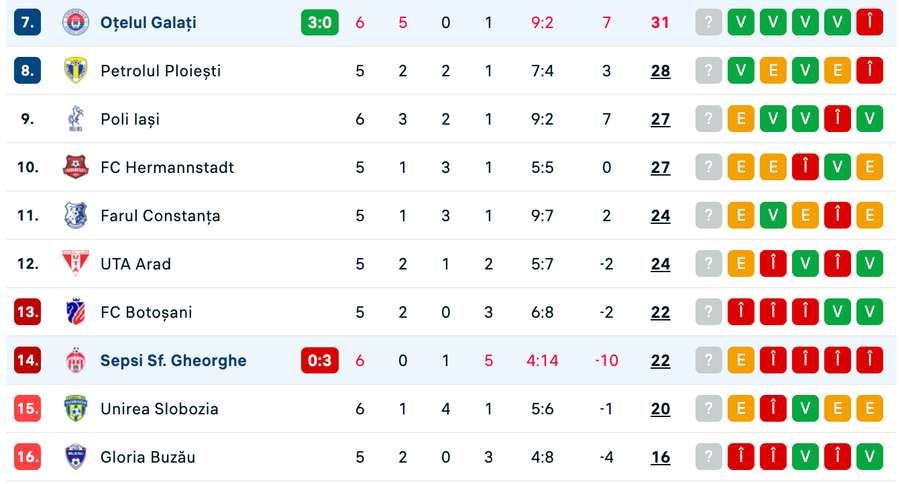Click Petrolul Ploiești's 28 points total
900x484 pixels.
[x=660, y=71]
